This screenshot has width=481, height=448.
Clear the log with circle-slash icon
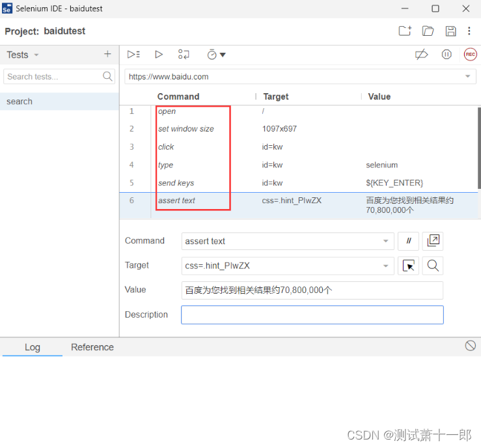(471, 346)
